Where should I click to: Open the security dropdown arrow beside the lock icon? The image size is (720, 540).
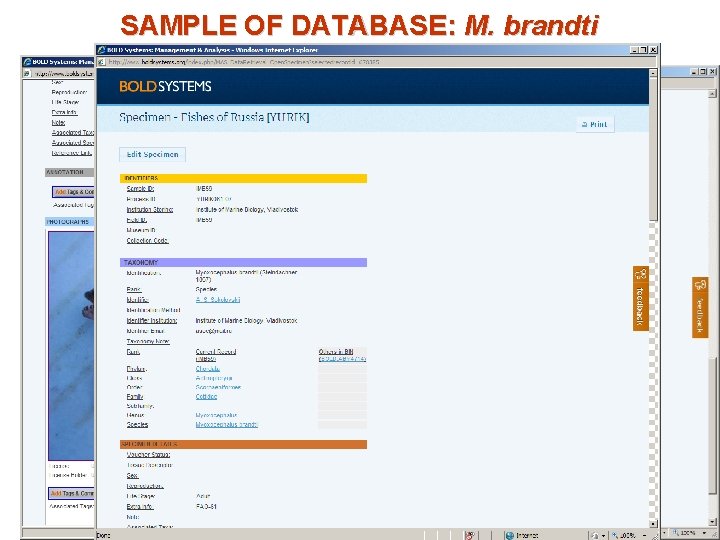click(x=603, y=536)
